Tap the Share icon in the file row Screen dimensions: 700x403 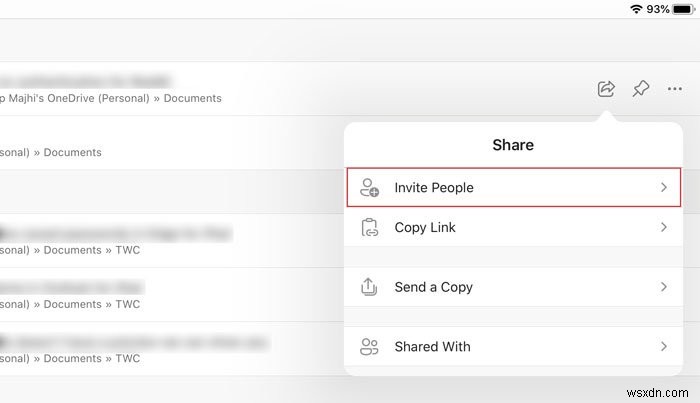point(606,89)
